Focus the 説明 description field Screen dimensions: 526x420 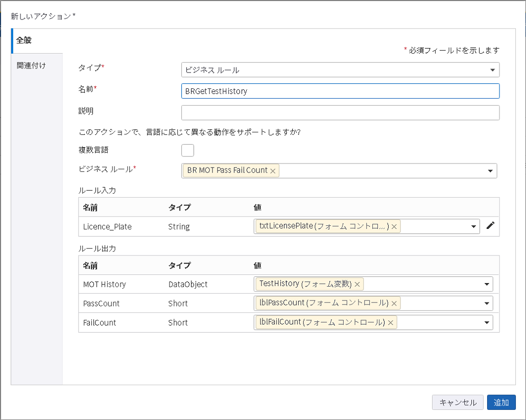pyautogui.click(x=340, y=112)
